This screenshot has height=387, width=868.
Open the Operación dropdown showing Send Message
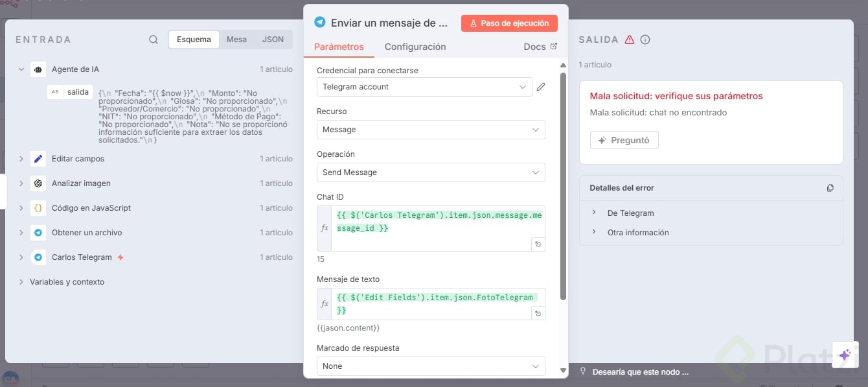(x=430, y=172)
